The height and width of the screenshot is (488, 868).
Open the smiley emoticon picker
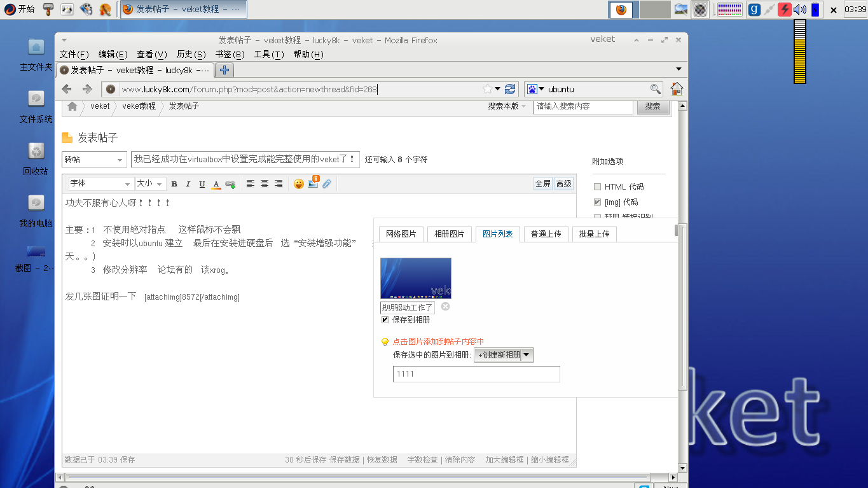click(299, 184)
